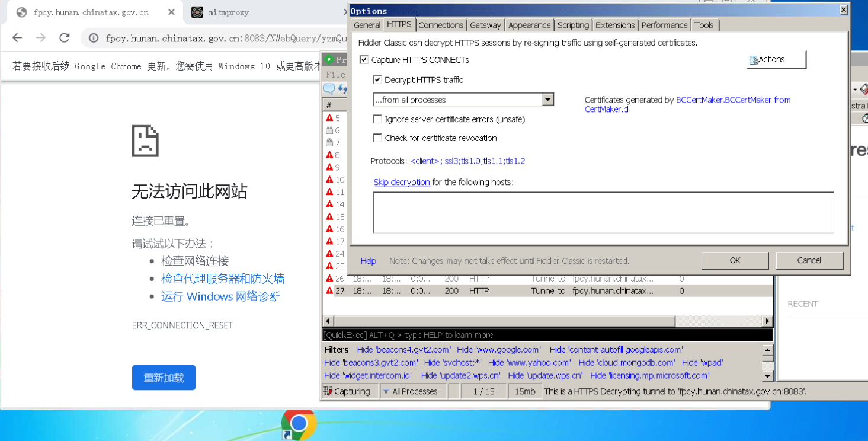Click the browser back arrow

(17, 38)
